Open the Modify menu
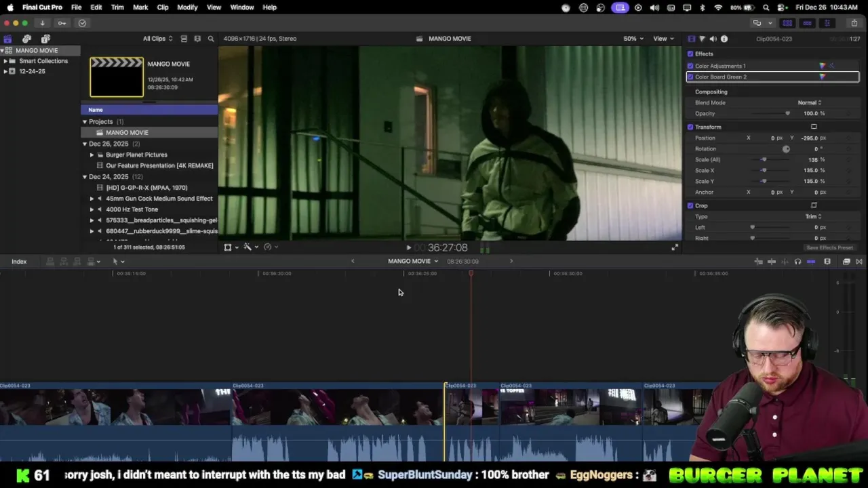868x488 pixels. pyautogui.click(x=187, y=7)
